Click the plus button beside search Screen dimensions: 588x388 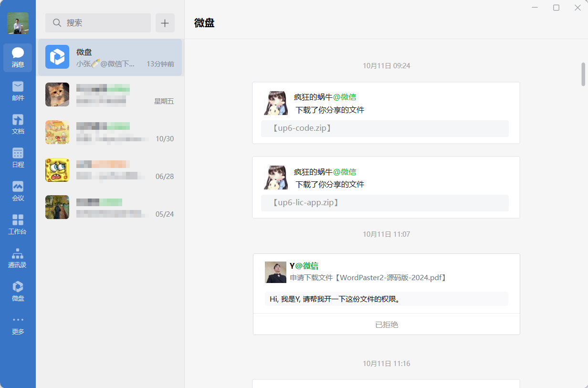coord(165,23)
